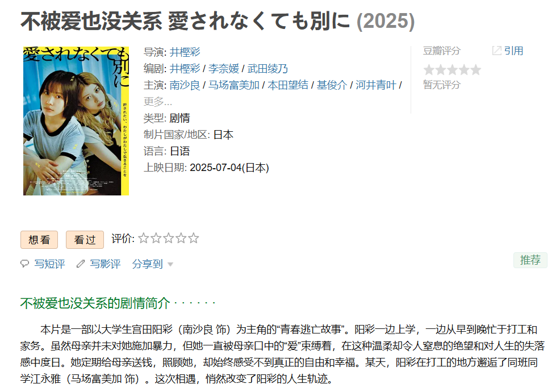The image size is (560, 392).
Task: Open director 井樫彩 page
Action: [185, 52]
